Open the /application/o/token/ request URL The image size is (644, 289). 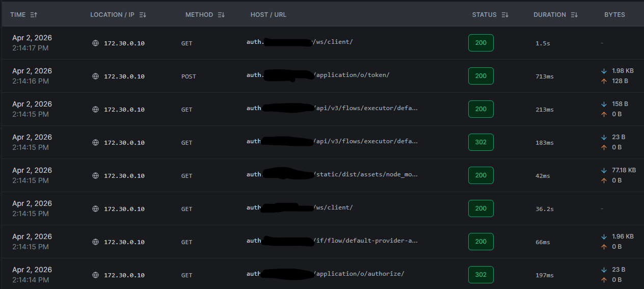pos(353,75)
